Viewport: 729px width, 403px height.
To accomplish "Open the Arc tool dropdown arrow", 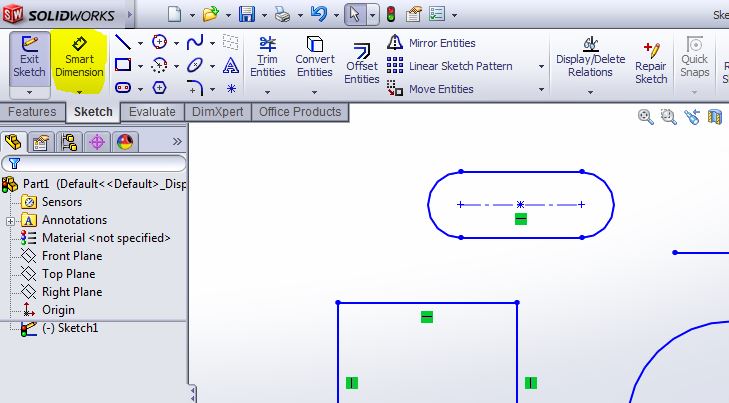I will [x=176, y=66].
